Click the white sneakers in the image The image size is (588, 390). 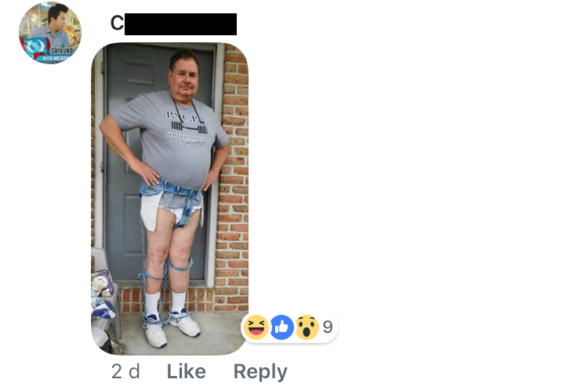(172, 327)
